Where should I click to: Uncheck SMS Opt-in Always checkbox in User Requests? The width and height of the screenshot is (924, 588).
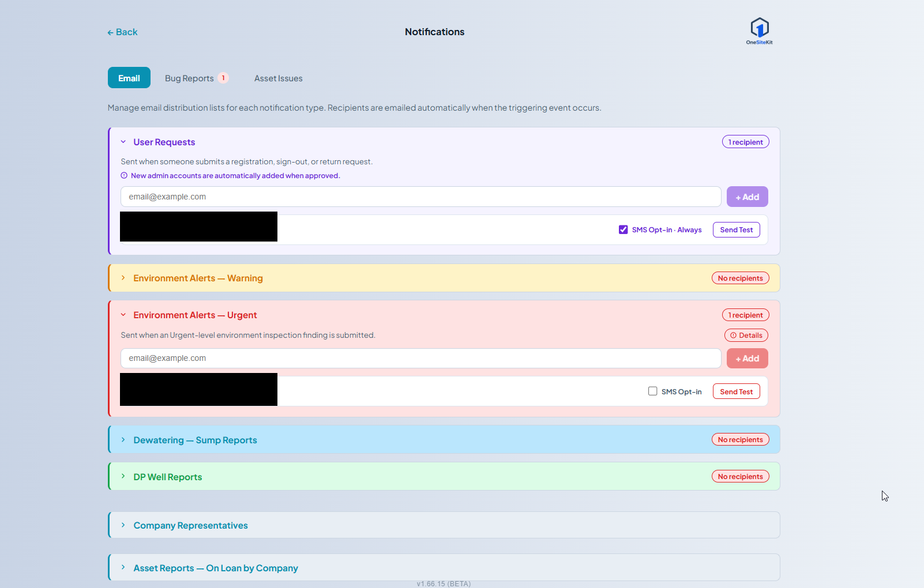coord(623,229)
